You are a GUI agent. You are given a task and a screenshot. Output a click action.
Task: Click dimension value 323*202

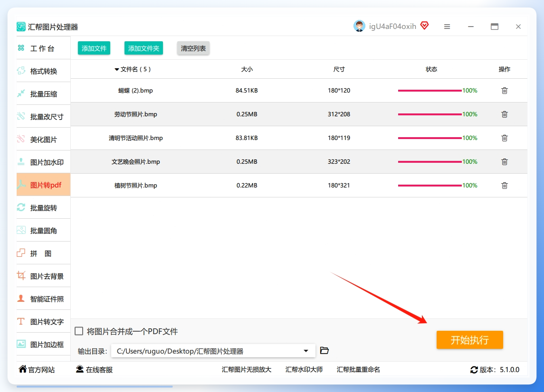click(339, 161)
